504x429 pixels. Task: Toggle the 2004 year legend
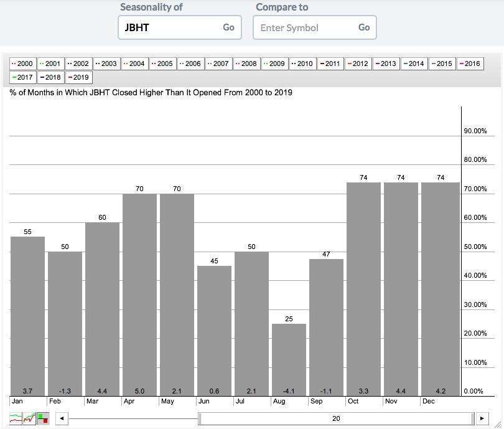tap(134, 64)
